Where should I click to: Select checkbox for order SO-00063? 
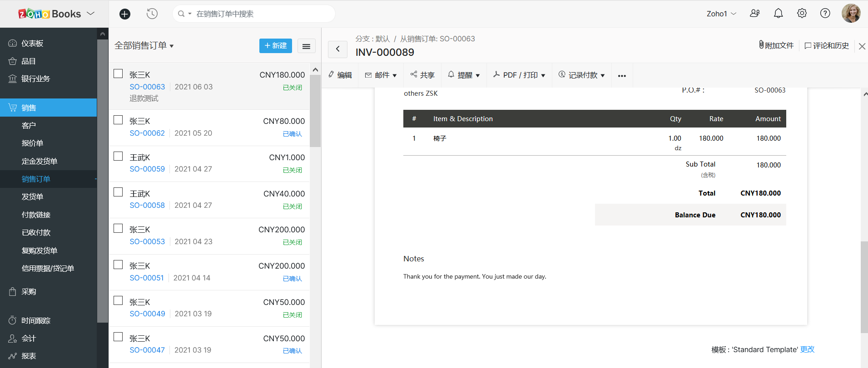pos(118,74)
